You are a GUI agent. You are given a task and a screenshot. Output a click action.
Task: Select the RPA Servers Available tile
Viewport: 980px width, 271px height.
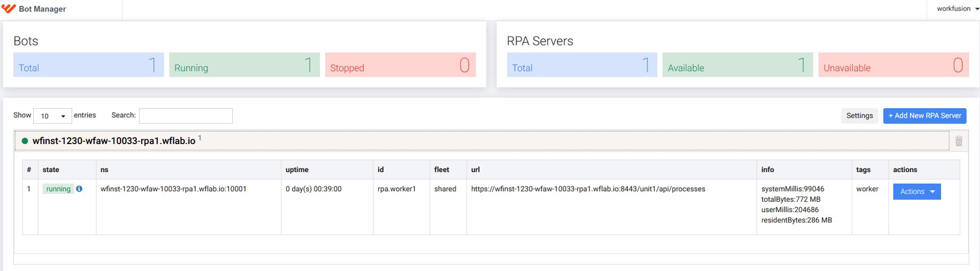tap(738, 65)
